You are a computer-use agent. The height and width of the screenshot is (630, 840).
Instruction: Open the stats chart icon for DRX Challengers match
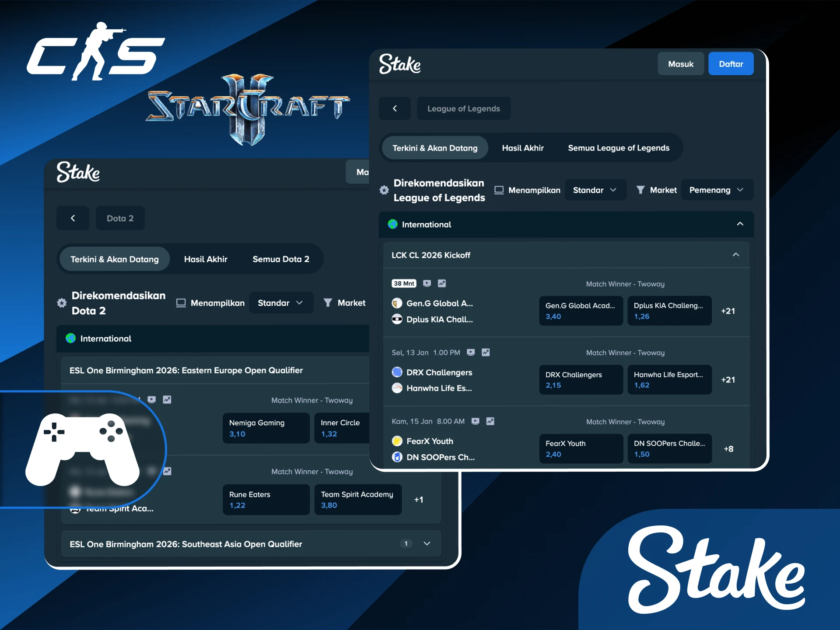(486, 352)
